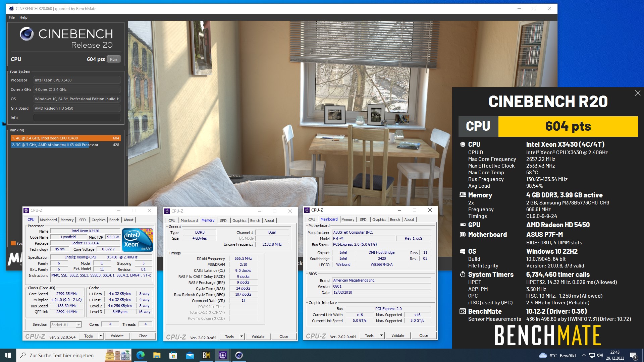Image resolution: width=644 pixels, height=362 pixels.
Task: Click taskbar search box text field
Action: 62,356
